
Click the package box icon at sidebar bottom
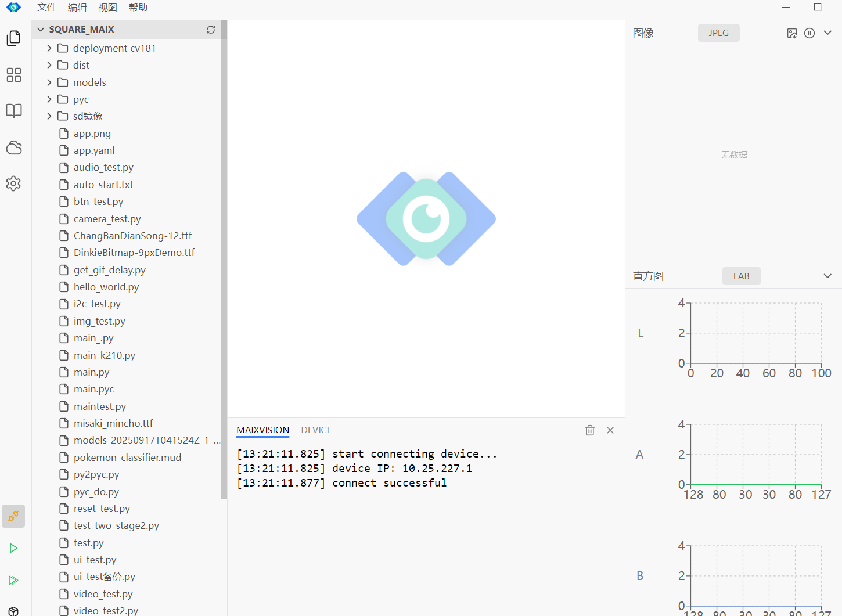pyautogui.click(x=13, y=611)
